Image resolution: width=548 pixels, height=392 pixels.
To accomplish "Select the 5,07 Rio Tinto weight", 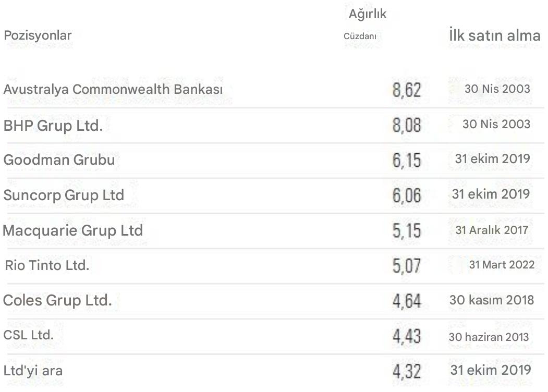I will pyautogui.click(x=407, y=266).
